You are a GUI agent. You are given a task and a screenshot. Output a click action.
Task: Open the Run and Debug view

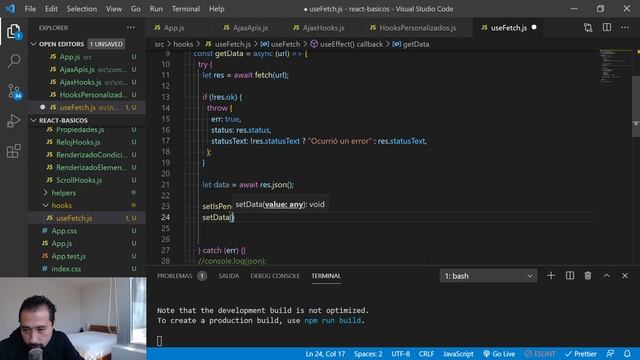pos(14,121)
